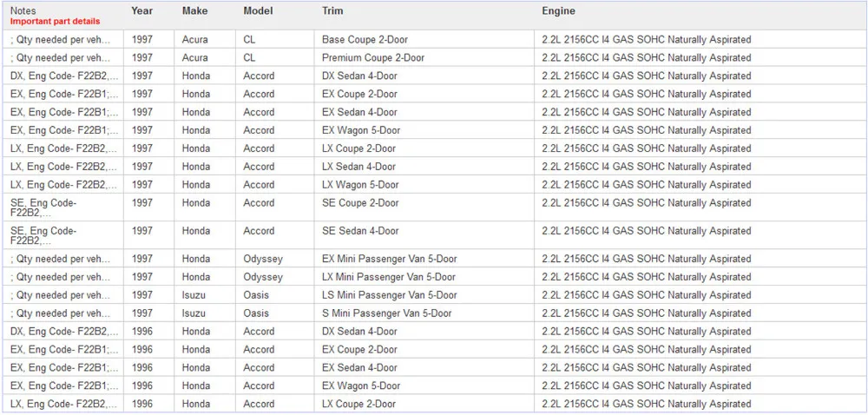
Task: Expand truncated note for 1997 SE Coupe
Action: tap(43, 207)
